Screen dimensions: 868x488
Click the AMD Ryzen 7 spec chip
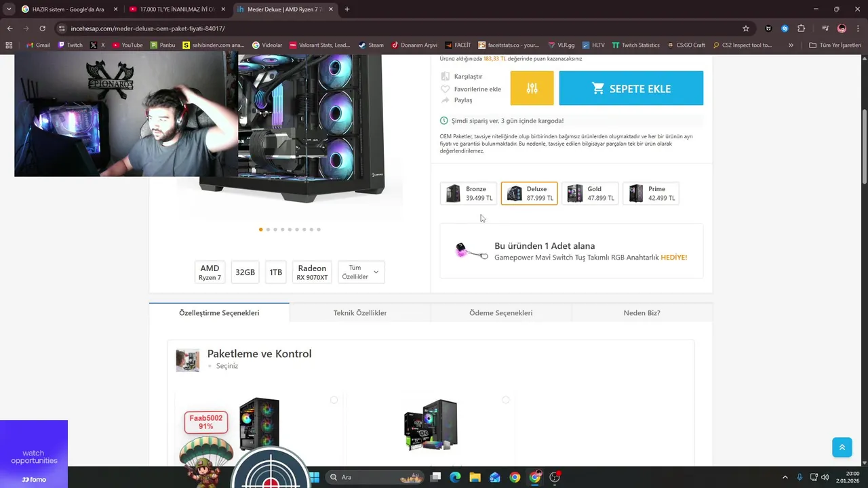pos(210,272)
